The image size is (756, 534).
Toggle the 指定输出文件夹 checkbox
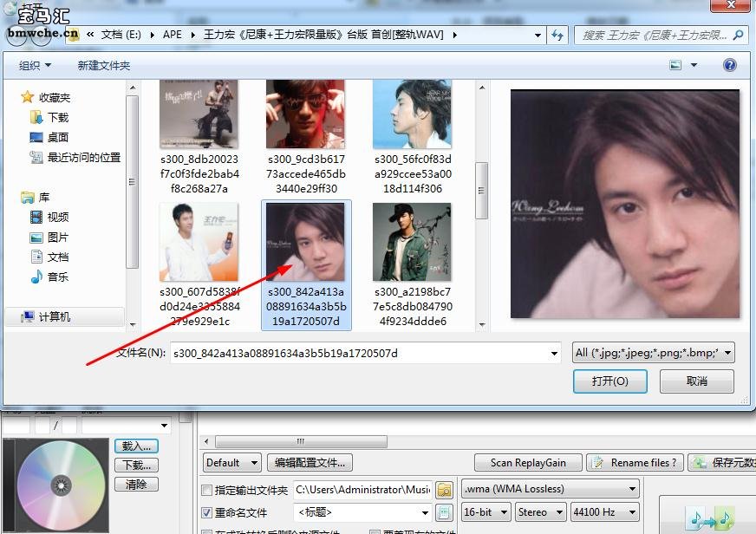pyautogui.click(x=206, y=490)
